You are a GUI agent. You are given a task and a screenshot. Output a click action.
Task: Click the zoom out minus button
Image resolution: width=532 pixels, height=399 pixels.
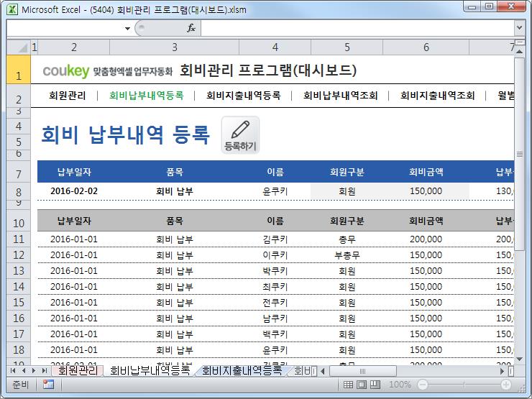pyautogui.click(x=423, y=385)
